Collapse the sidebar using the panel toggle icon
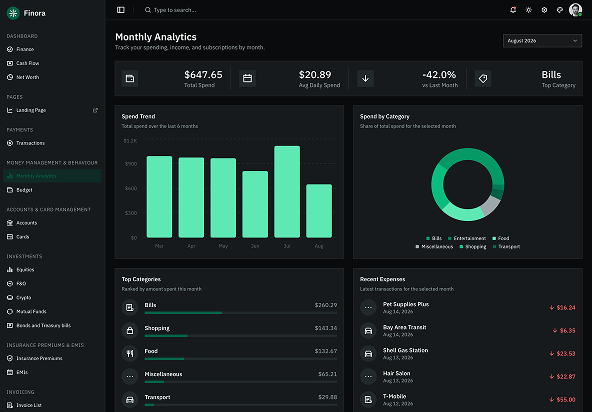Screen dimensions: 592x412 121,10
